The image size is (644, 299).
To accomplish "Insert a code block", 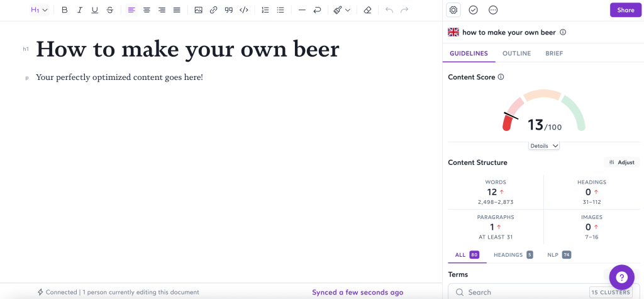I will [244, 10].
